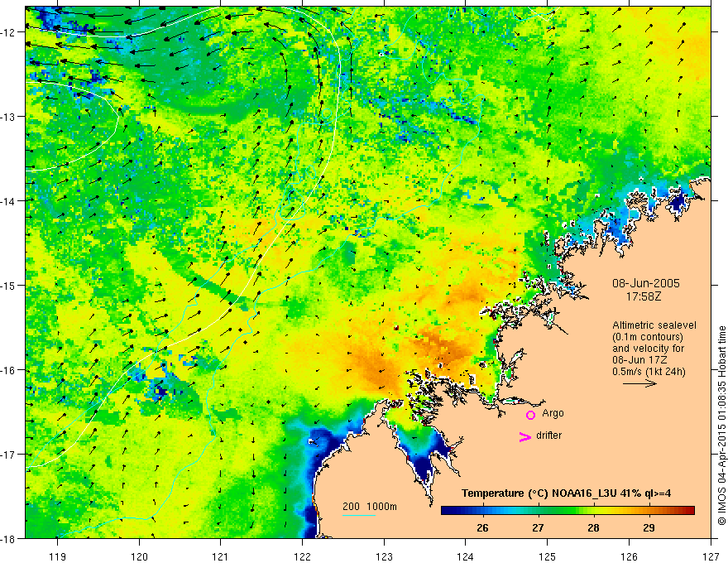Click the longitude axis label '125'
Image resolution: width=728 pixels, height=563 pixels.
(548, 556)
